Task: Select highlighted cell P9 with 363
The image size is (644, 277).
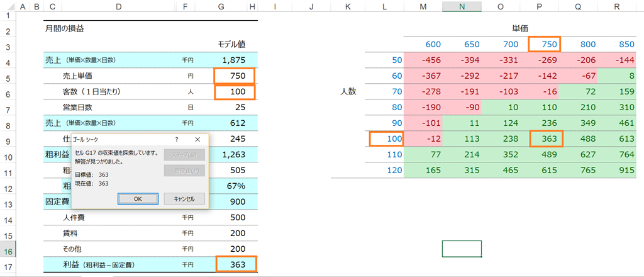Action: pos(546,139)
